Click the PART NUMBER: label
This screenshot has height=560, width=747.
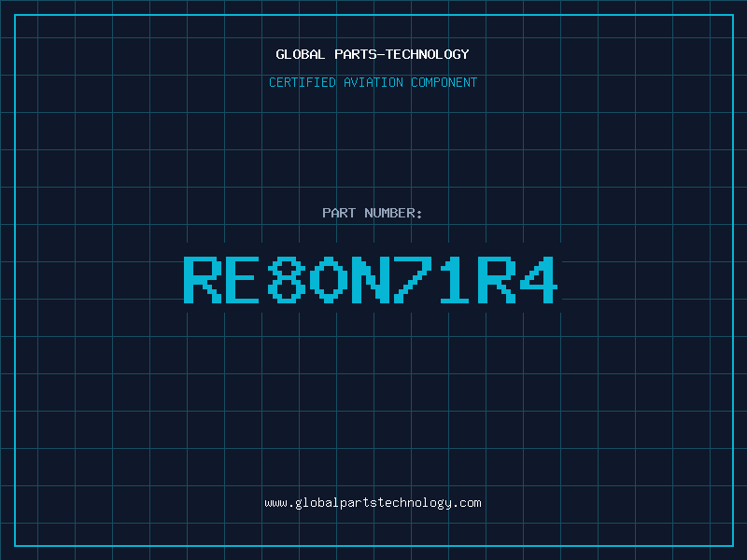[373, 213]
